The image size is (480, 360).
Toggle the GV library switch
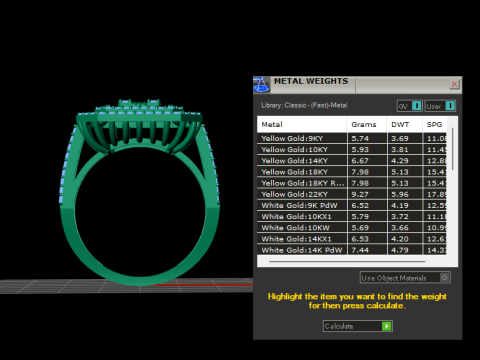click(410, 106)
